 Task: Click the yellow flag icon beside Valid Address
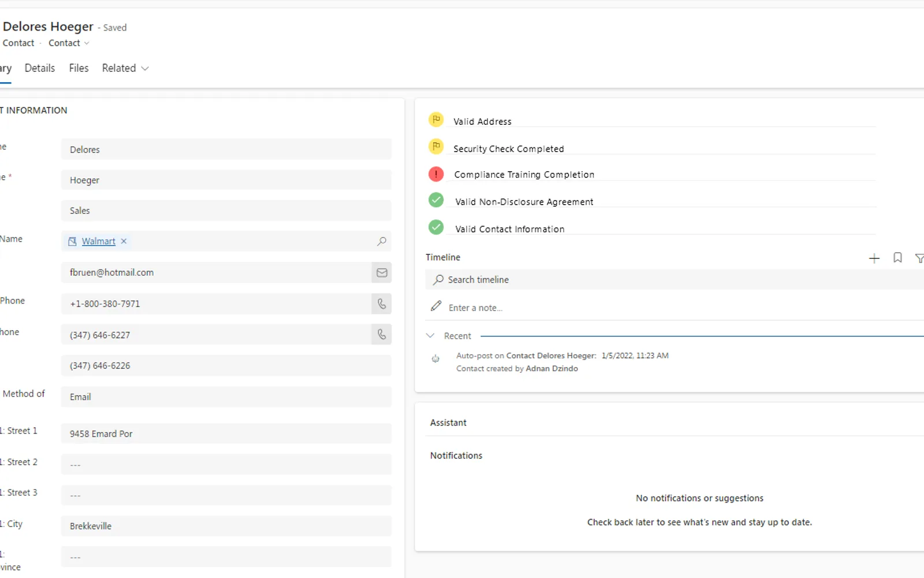pos(436,120)
